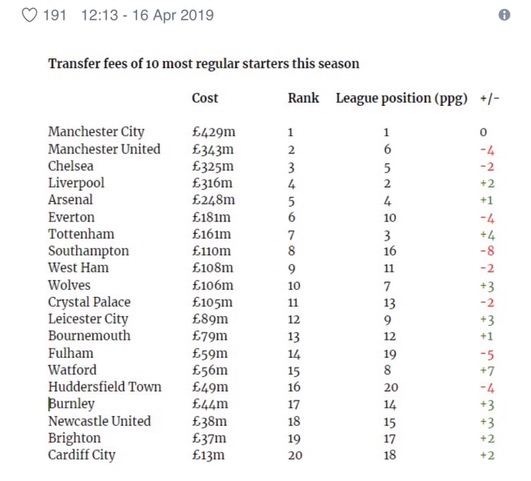
Task: Select the Liverpool team name
Action: (x=76, y=183)
